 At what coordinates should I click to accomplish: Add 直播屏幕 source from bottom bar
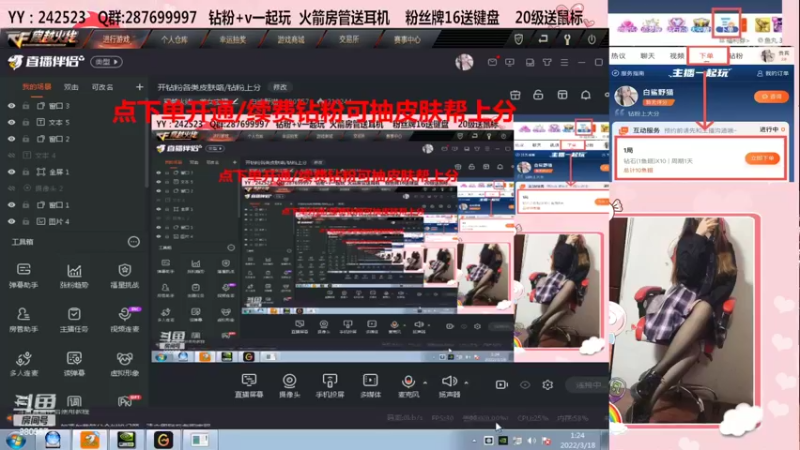click(x=249, y=385)
